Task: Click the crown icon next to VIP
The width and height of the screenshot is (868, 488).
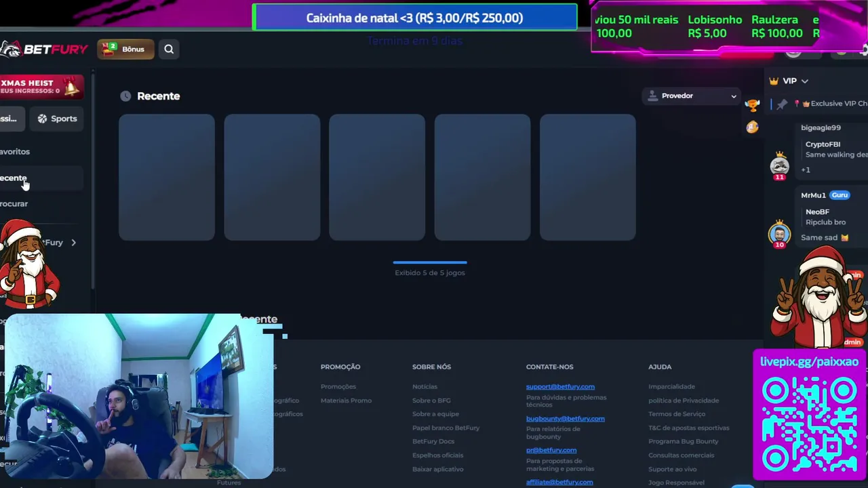Action: coord(774,81)
